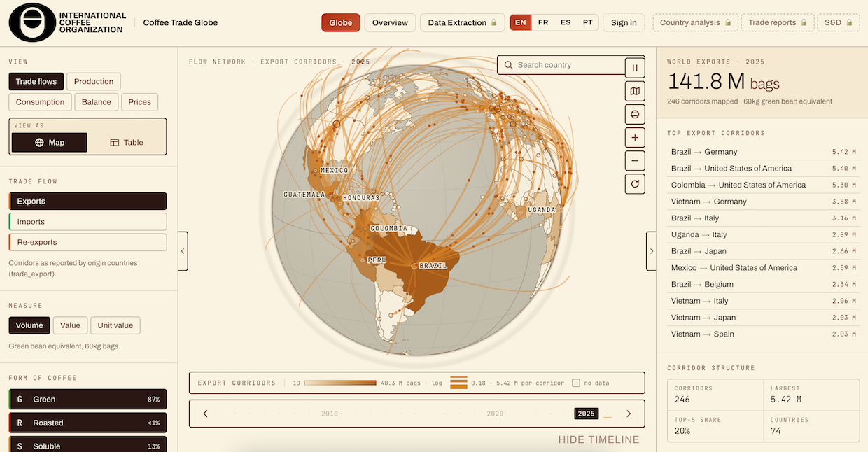Click the UGANDA label on the globe
Viewport: 868px width, 452px height.
pos(542,210)
